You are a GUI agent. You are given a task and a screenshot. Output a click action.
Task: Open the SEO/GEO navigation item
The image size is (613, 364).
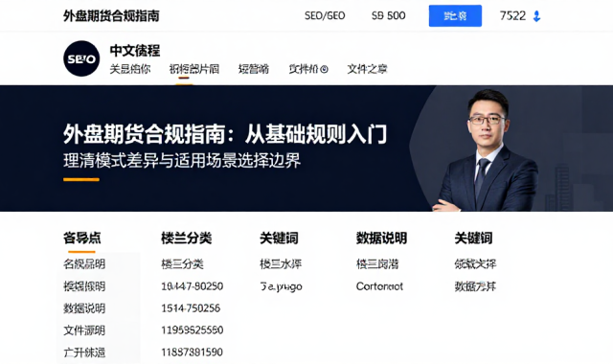[x=325, y=15]
